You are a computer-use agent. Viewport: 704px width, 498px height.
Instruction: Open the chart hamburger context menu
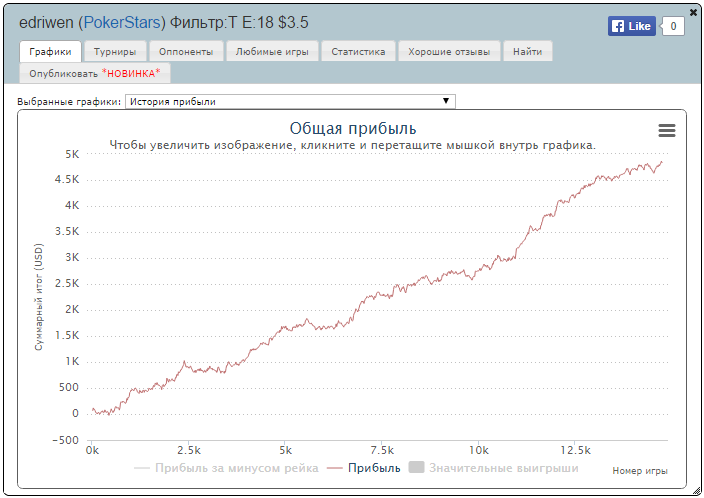pyautogui.click(x=667, y=131)
